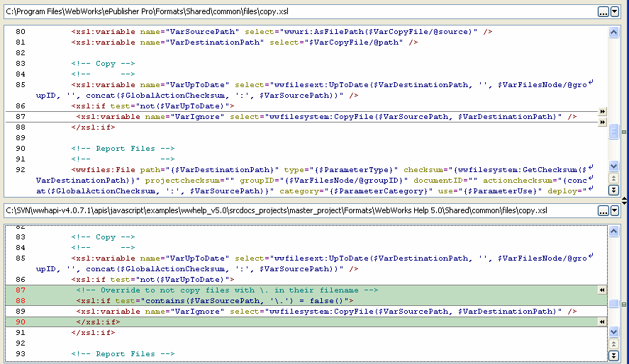Click scroll-up arrow in top pane
Screen dimensions: 629x364
[x=614, y=32]
